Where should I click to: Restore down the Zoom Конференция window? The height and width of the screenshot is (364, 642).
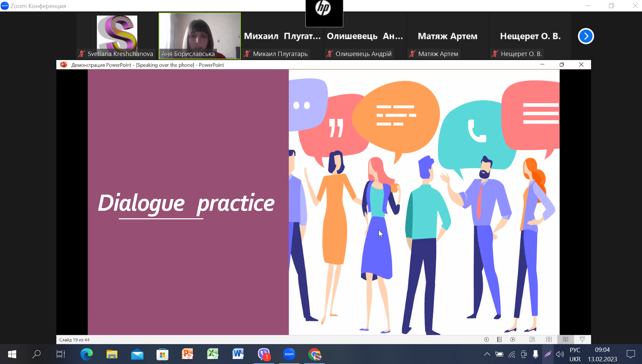tap(611, 6)
